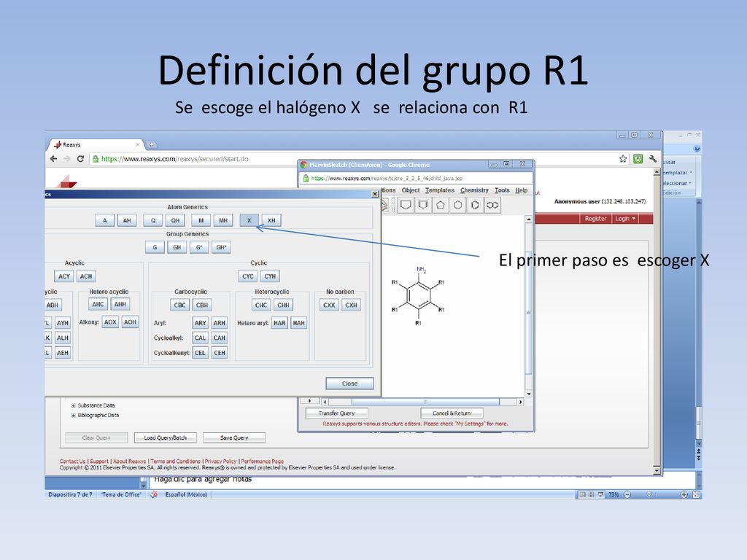Select atom generic QH

coord(175,220)
